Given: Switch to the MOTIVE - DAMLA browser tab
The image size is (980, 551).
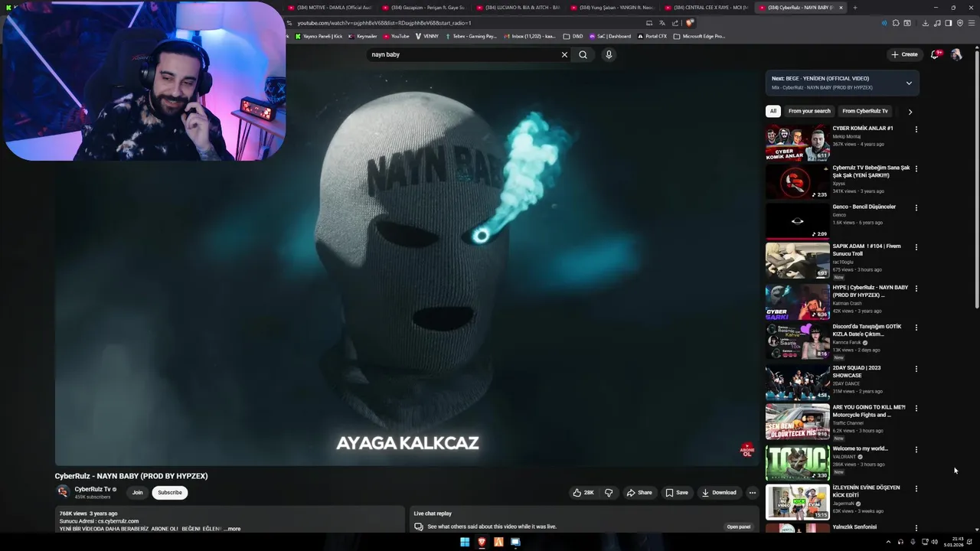Looking at the screenshot, I should 331,8.
